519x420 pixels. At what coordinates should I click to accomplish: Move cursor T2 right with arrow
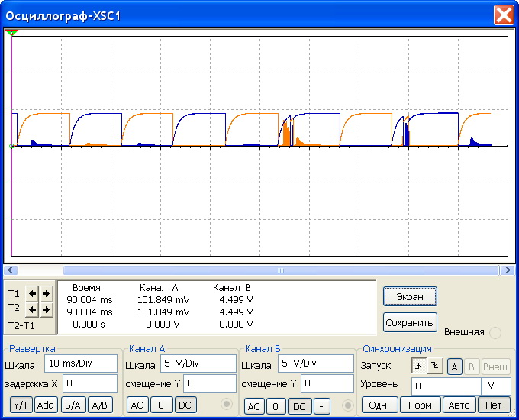46,310
